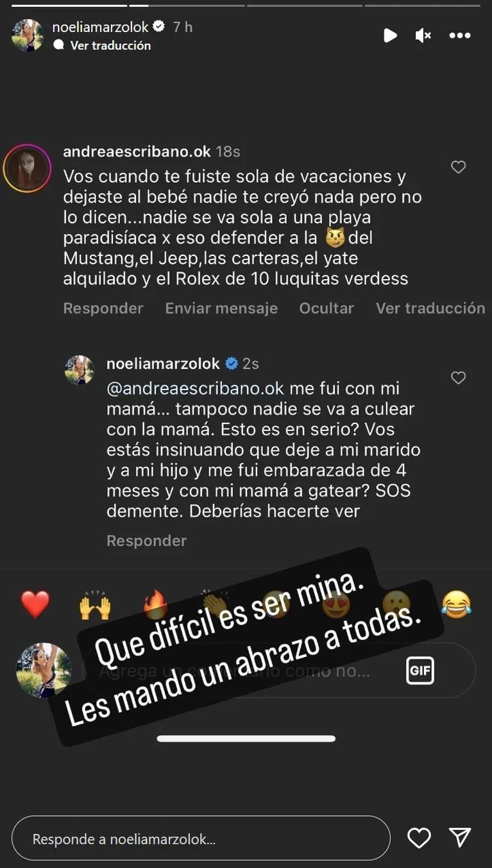The width and height of the screenshot is (492, 868).
Task: Open andreaescribano.ok's profile picture
Action: tap(27, 169)
